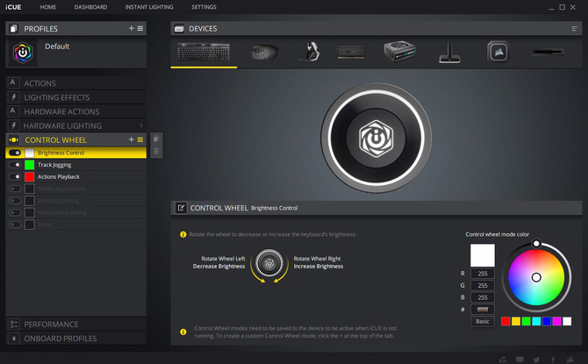Enable the Switch Applications mode switch
Screen dimensions: 588x364
click(x=15, y=189)
